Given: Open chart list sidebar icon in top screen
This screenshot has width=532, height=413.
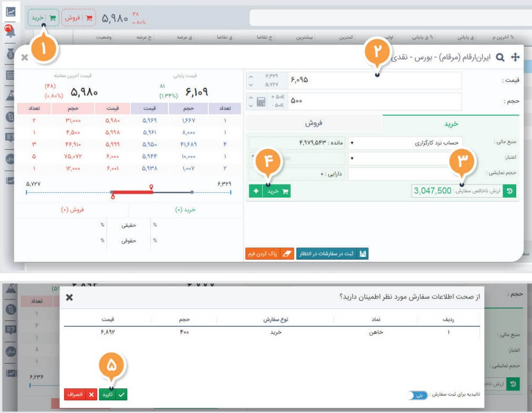Looking at the screenshot, I should 10,180.
